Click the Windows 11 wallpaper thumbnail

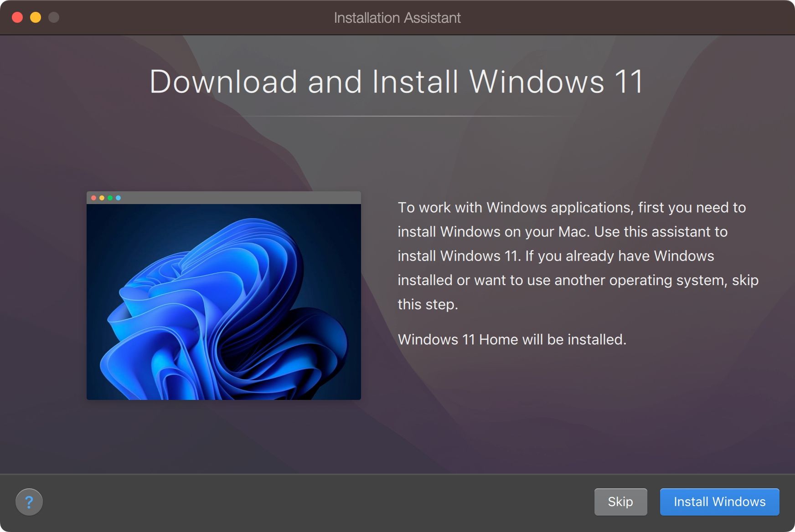coord(223,301)
